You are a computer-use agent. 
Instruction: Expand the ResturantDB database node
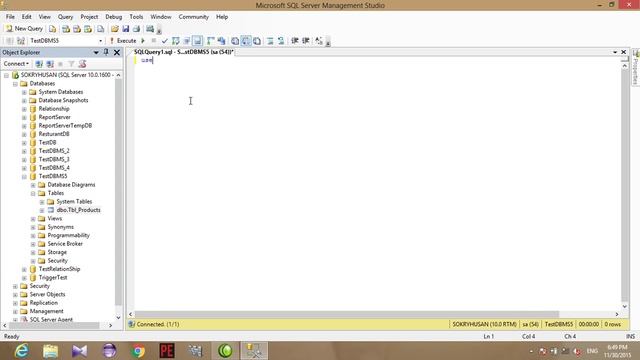[x=24, y=134]
